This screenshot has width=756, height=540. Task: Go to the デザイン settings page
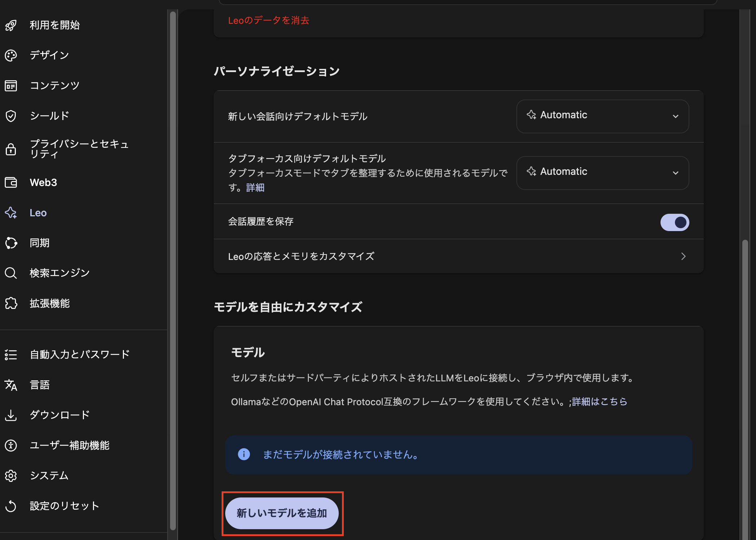click(49, 56)
